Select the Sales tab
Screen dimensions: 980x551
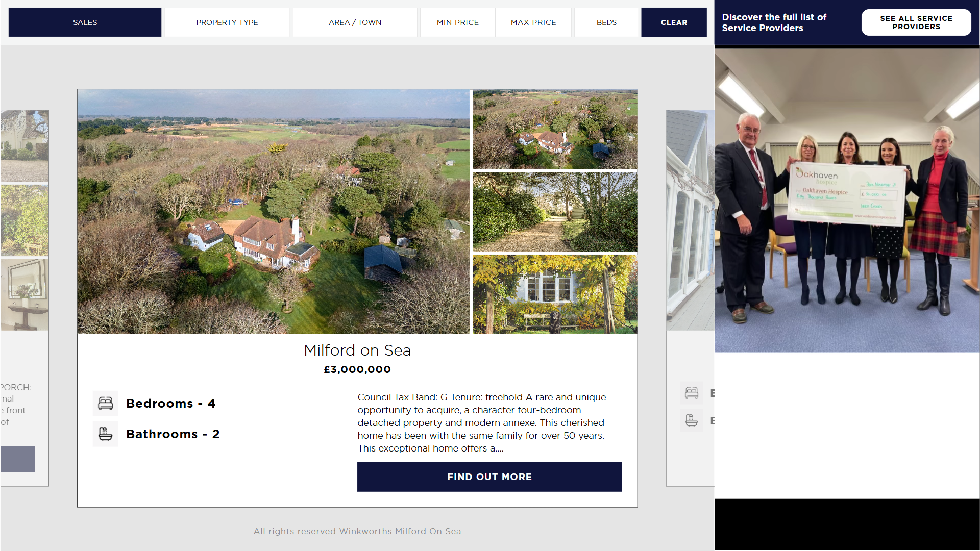(x=85, y=22)
